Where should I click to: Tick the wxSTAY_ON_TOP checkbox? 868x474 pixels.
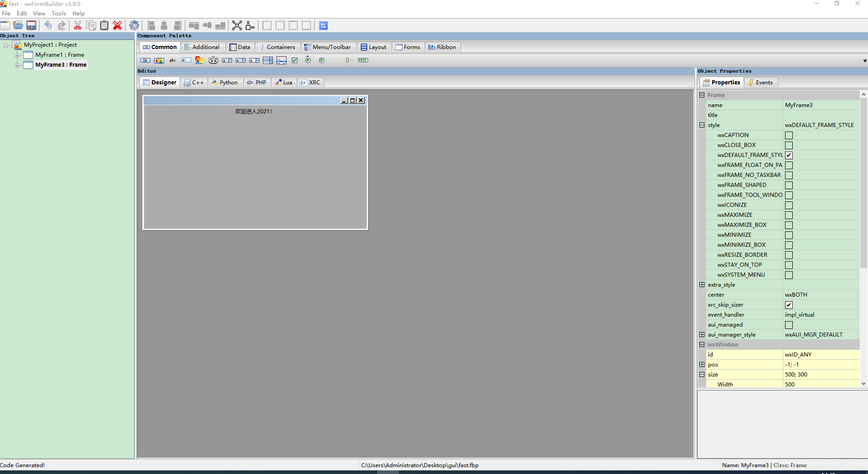789,265
